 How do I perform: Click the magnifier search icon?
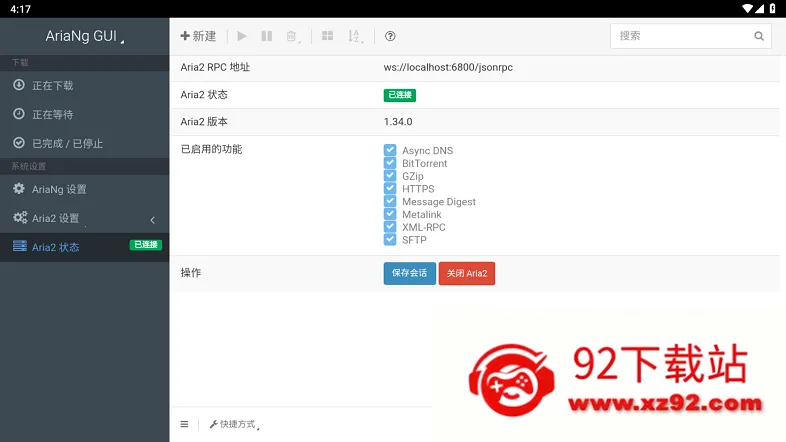pos(759,36)
